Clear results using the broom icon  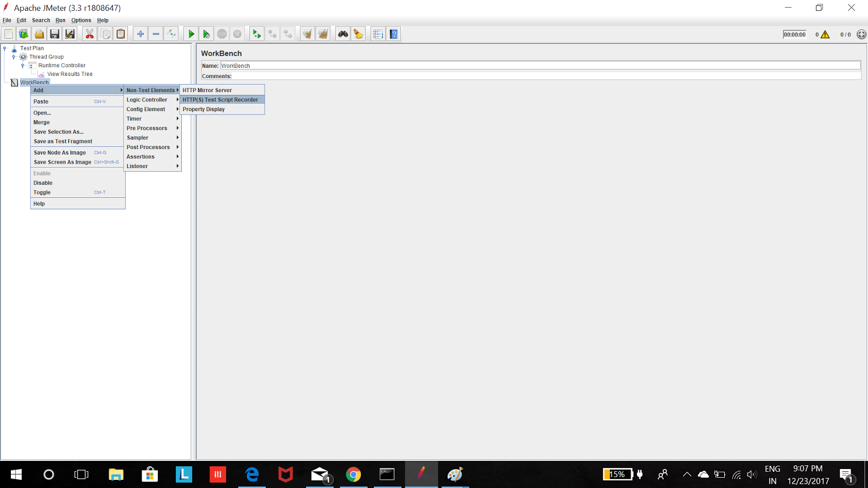pyautogui.click(x=358, y=34)
